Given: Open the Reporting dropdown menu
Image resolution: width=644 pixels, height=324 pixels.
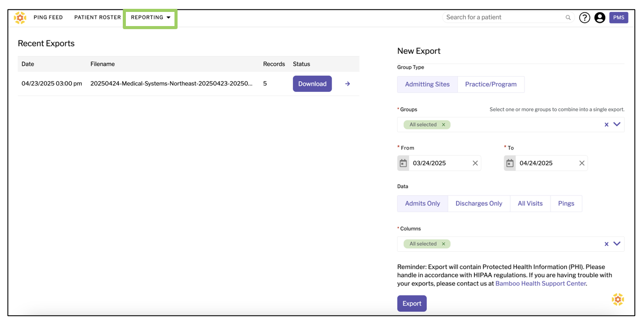Looking at the screenshot, I should coord(151,18).
